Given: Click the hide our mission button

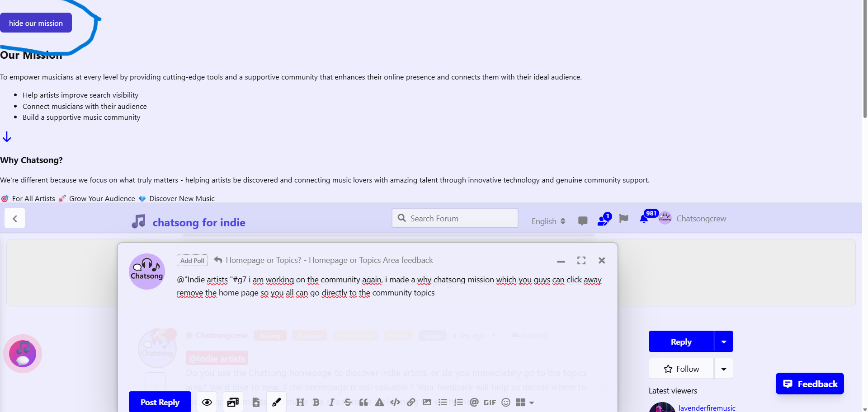Looking at the screenshot, I should [x=36, y=23].
